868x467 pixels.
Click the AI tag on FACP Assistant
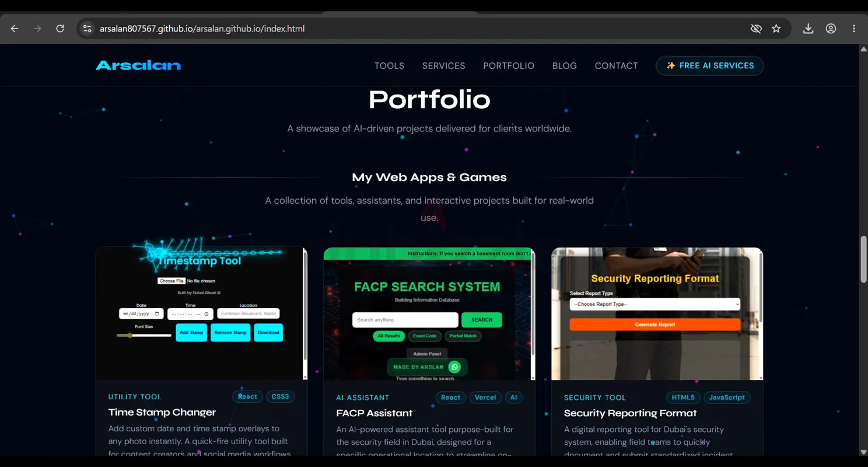pyautogui.click(x=514, y=398)
